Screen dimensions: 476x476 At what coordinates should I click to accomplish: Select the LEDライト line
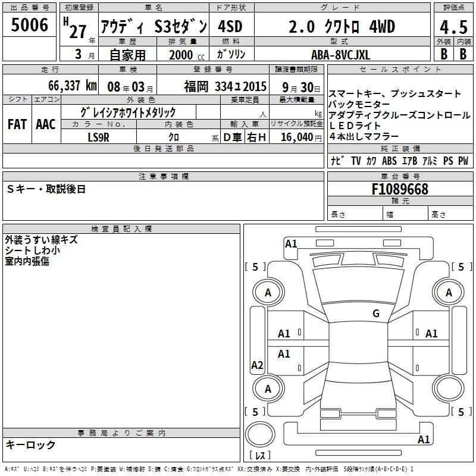(x=355, y=126)
